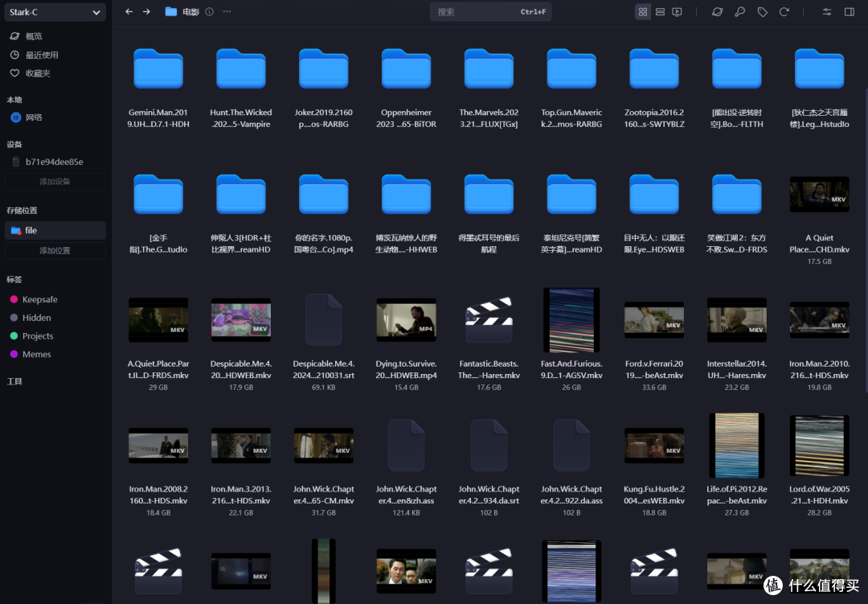Select the Oppenheimer 2023 folder
Image resolution: width=868 pixels, height=604 pixels.
[407, 68]
